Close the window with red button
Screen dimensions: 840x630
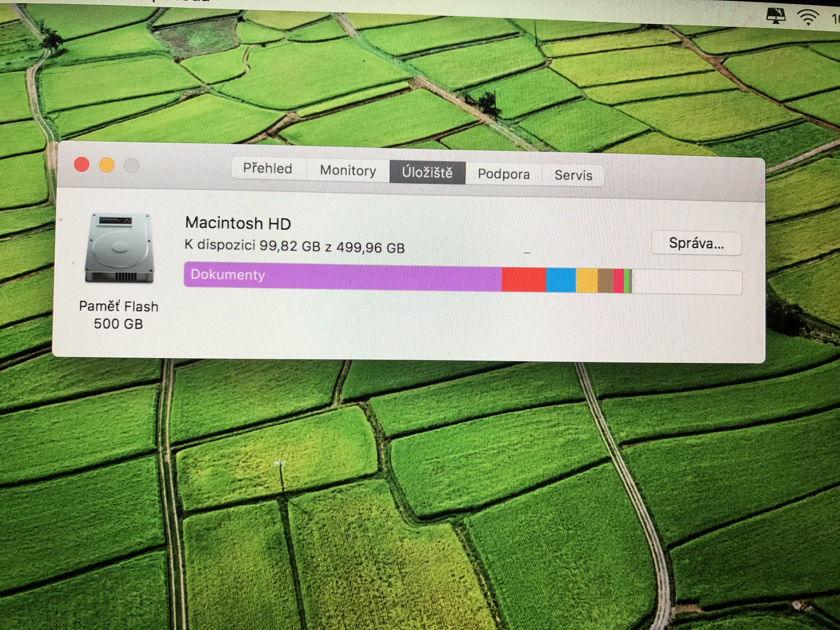[82, 165]
